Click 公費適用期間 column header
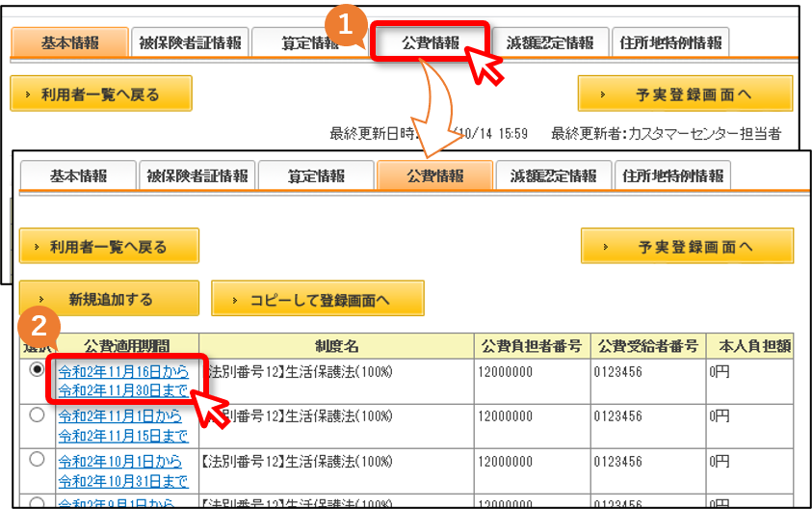This screenshot has height=509, width=812. pyautogui.click(x=127, y=346)
